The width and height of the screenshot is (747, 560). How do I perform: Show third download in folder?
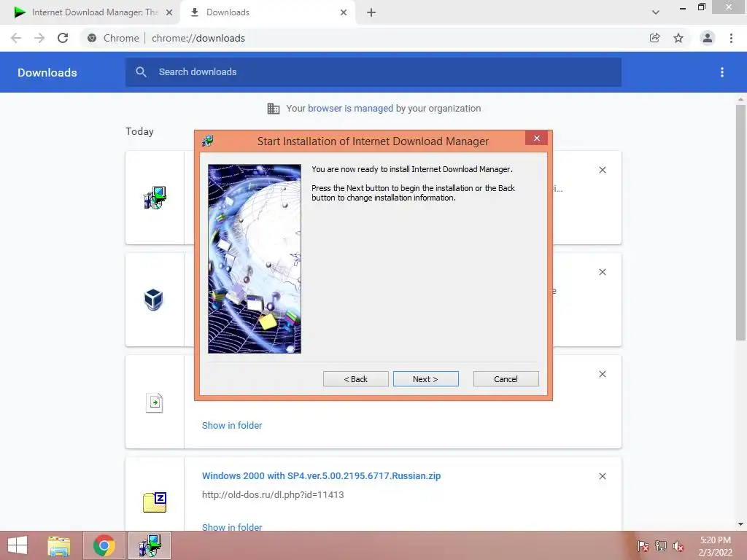click(232, 425)
